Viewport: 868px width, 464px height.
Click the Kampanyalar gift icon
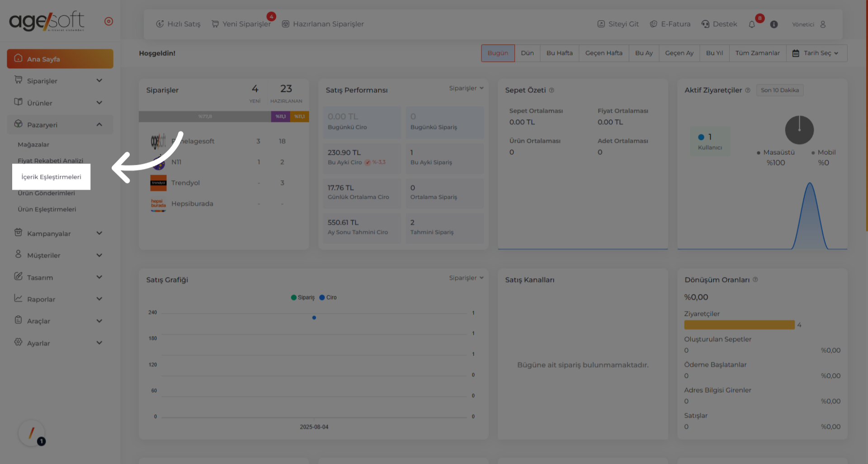pyautogui.click(x=18, y=232)
